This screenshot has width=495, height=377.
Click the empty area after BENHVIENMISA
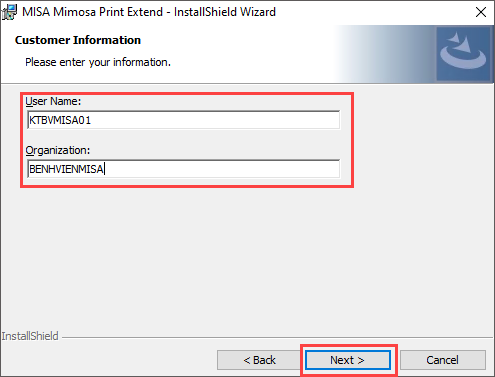click(222, 169)
